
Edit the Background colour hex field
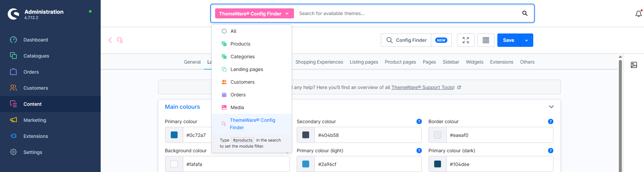click(236, 164)
